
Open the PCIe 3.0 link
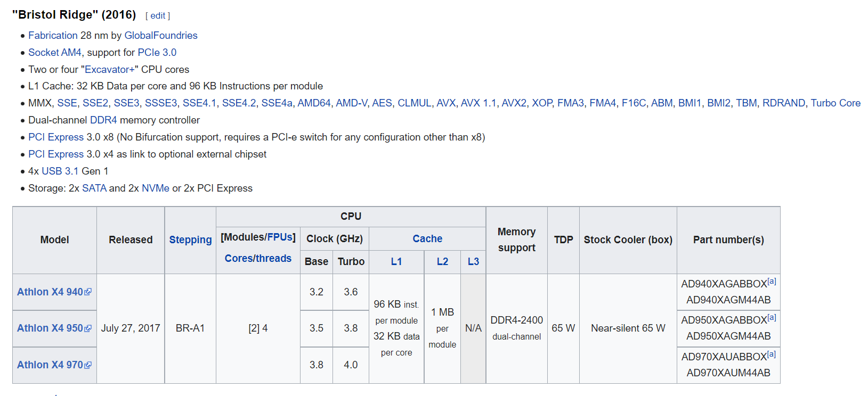tap(157, 52)
